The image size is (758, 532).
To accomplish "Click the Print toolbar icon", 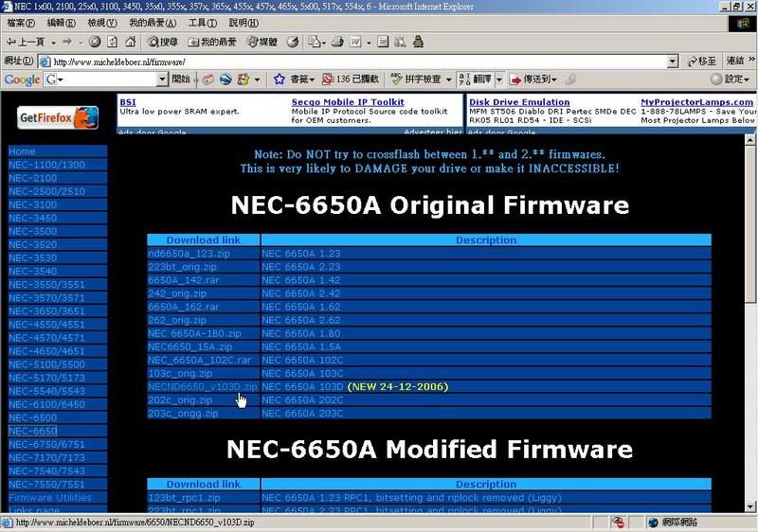I will (337, 42).
